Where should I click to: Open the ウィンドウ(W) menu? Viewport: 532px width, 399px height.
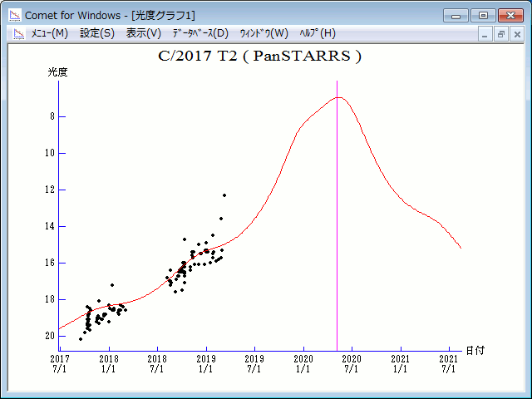[264, 33]
